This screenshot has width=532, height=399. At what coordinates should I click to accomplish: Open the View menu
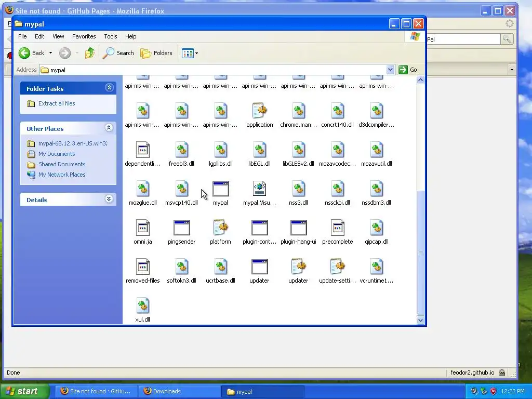click(x=58, y=36)
